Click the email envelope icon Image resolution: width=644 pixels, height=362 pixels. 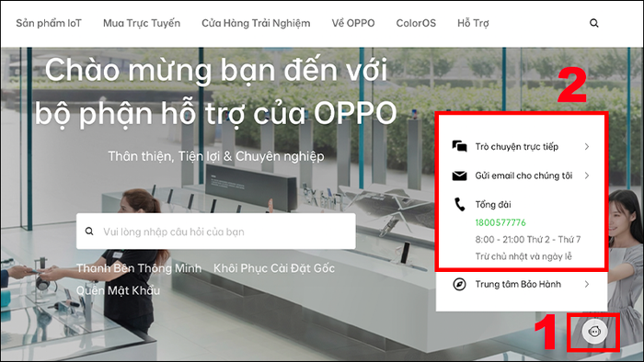[459, 175]
